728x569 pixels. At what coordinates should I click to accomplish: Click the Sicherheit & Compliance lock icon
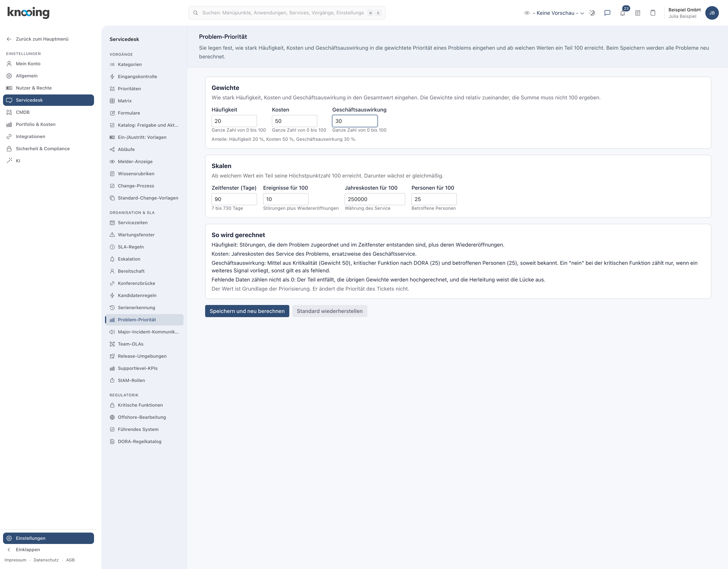pos(9,149)
